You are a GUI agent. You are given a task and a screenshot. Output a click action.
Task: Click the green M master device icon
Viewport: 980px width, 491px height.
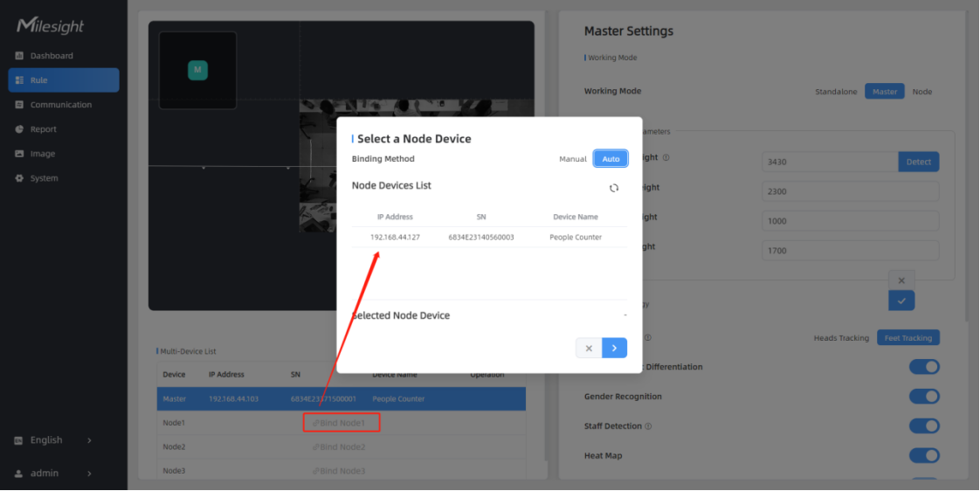197,70
